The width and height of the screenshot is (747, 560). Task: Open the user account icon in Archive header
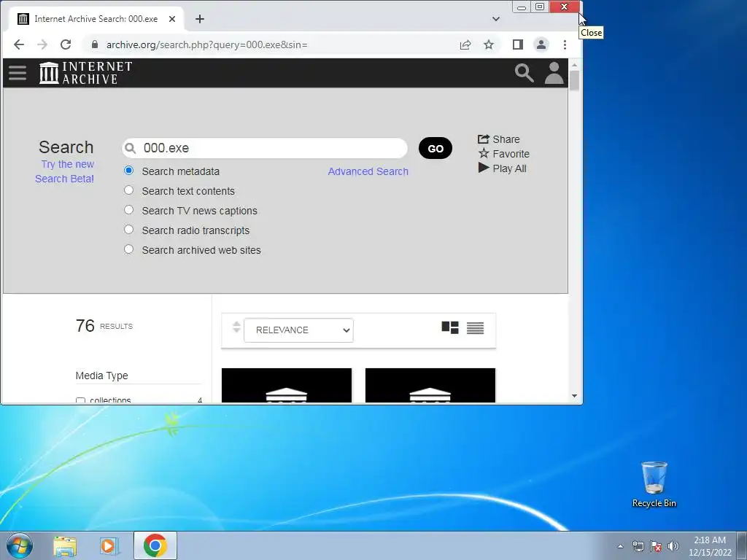(x=554, y=73)
